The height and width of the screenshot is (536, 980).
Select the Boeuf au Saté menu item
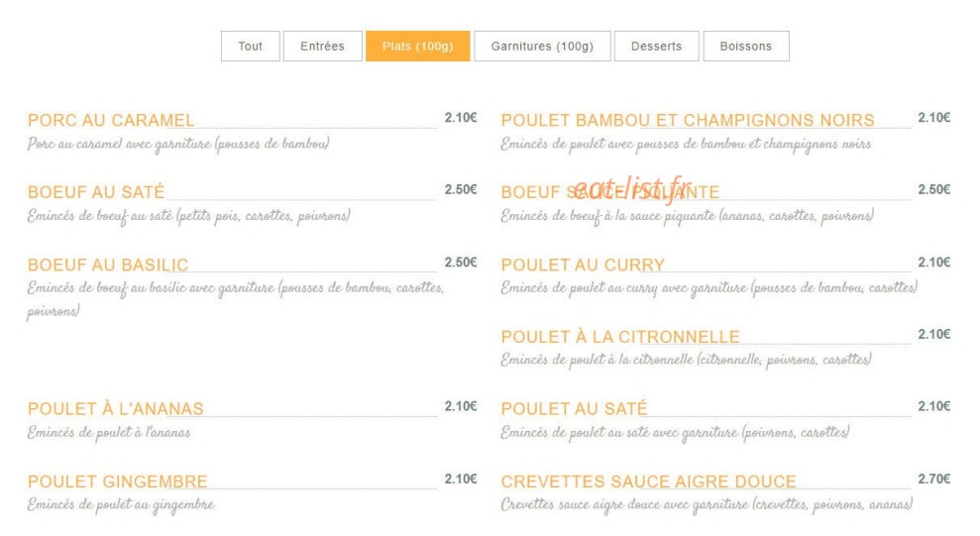(96, 192)
